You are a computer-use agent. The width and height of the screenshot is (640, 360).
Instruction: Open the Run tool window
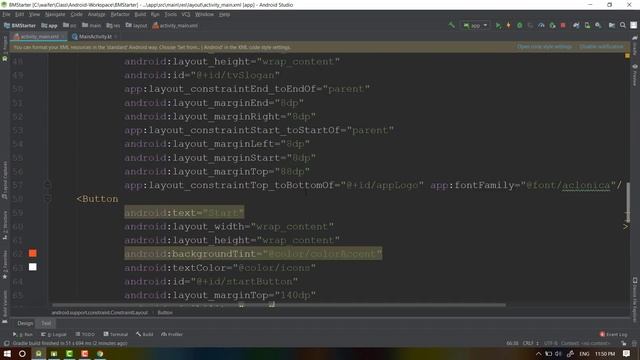coord(22,334)
